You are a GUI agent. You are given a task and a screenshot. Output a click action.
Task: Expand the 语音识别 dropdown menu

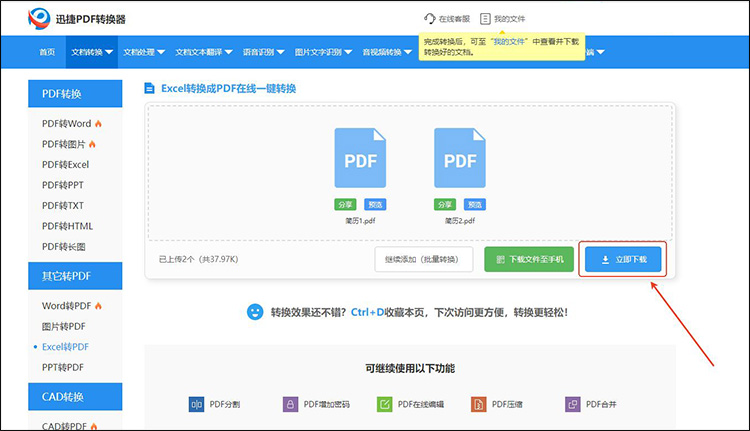[264, 52]
